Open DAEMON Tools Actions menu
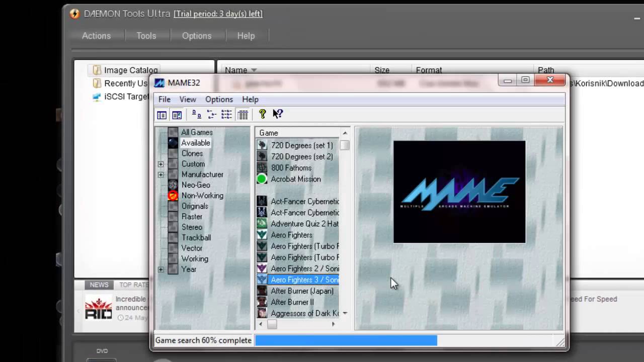644x362 pixels. pos(96,36)
